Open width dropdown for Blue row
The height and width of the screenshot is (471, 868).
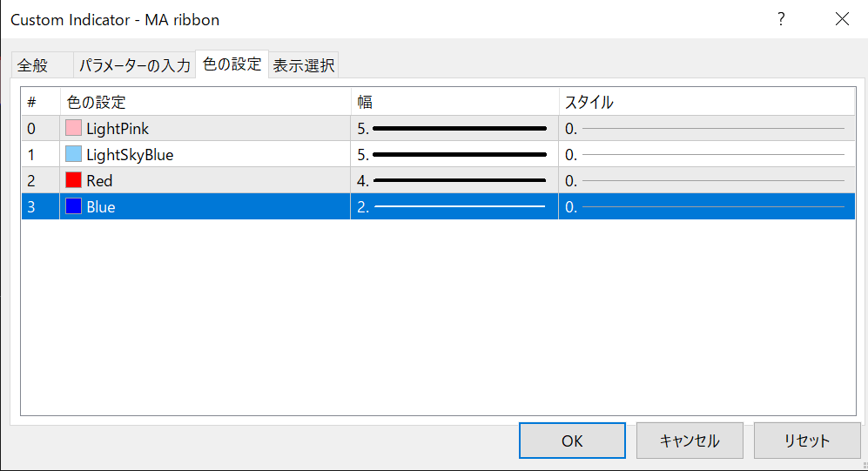(454, 207)
